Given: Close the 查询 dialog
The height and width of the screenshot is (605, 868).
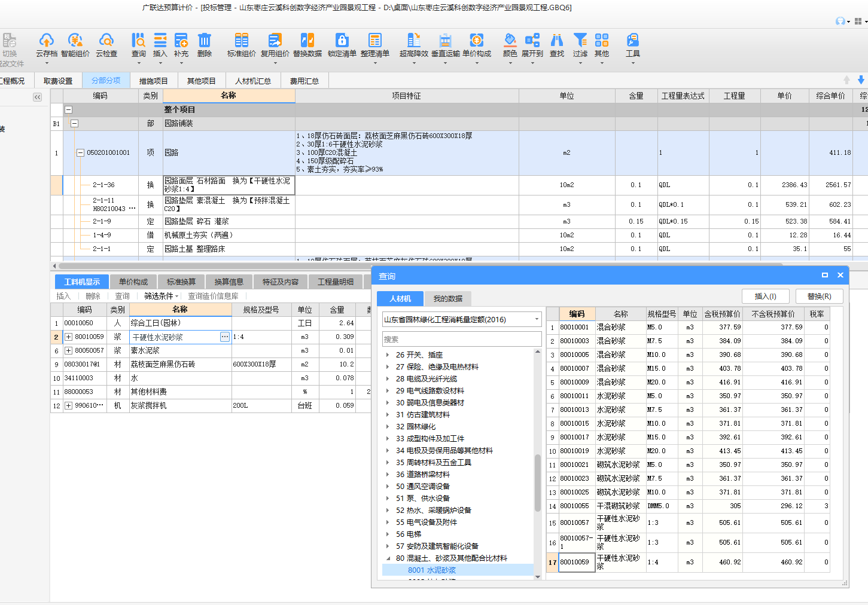Looking at the screenshot, I should coord(840,275).
